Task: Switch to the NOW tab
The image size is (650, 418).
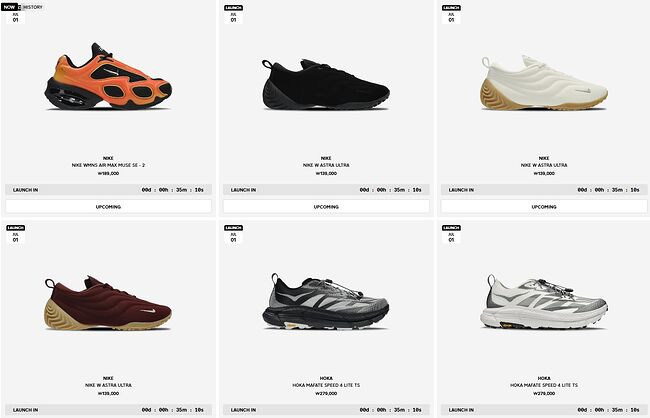Action: click(9, 7)
